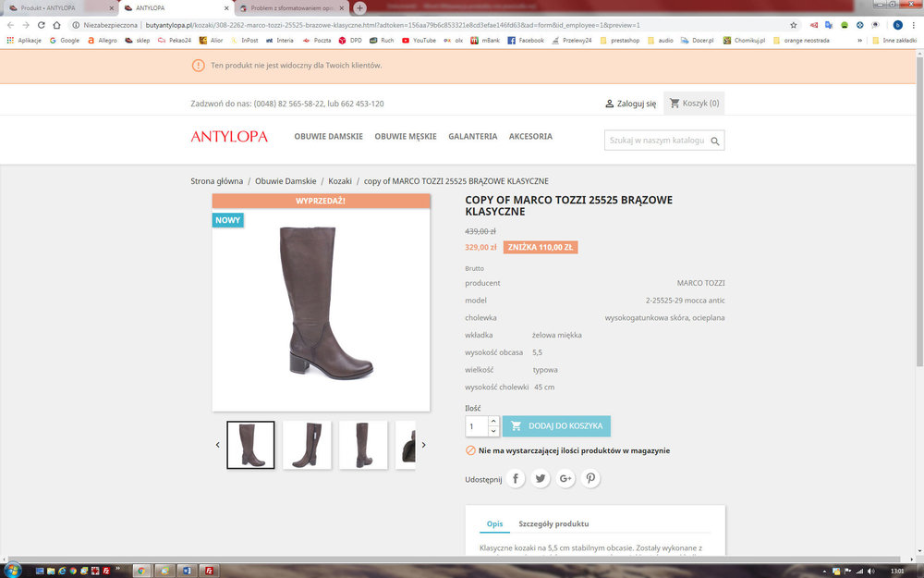
Task: Go back using the browser back arrow
Action: pyautogui.click(x=10, y=25)
